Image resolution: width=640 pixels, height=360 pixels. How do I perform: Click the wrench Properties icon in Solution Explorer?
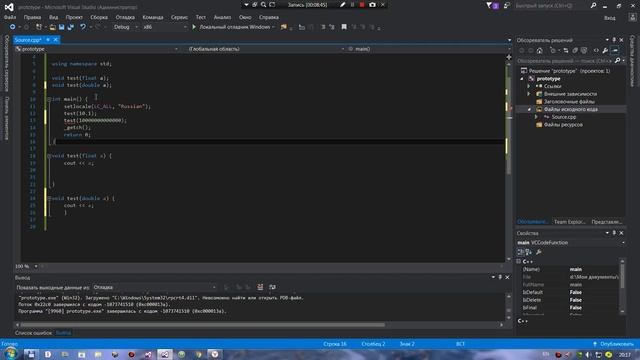pyautogui.click(x=605, y=50)
